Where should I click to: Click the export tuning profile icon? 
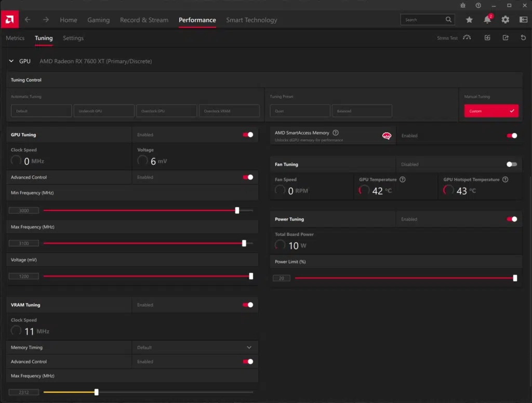click(x=506, y=38)
